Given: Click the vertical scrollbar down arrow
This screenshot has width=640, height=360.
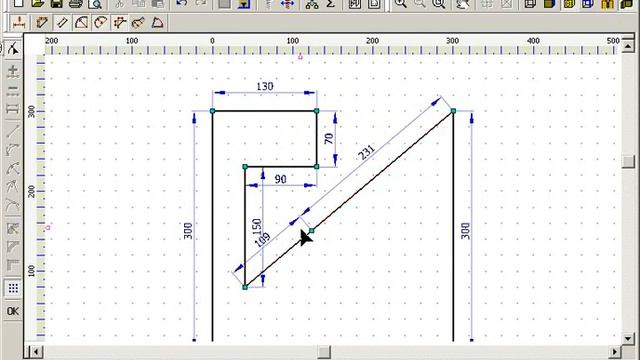Looking at the screenshot, I should (x=628, y=338).
